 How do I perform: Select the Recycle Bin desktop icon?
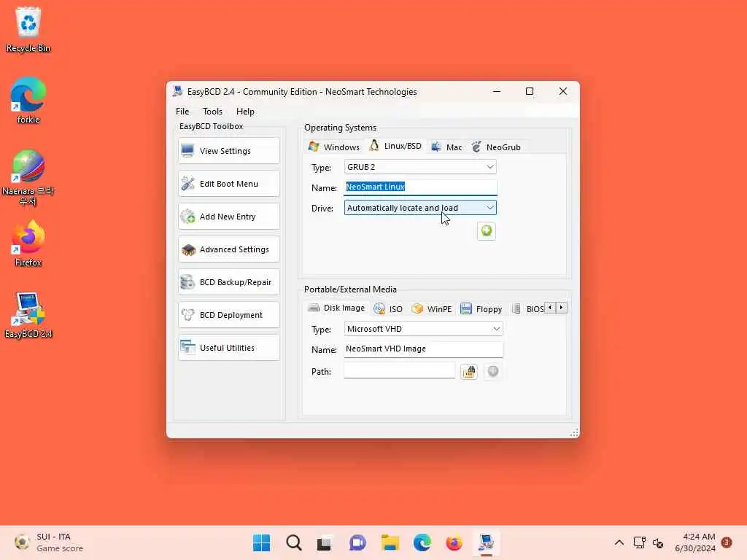28,29
